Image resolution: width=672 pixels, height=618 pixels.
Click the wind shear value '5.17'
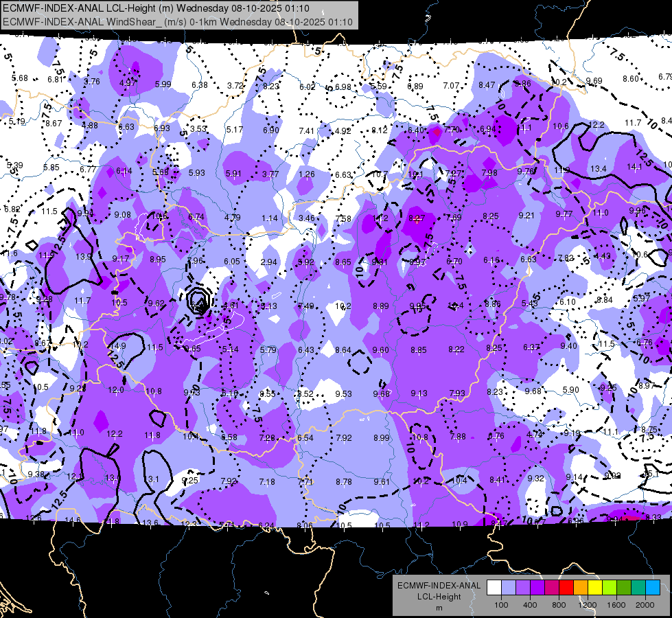(x=235, y=129)
